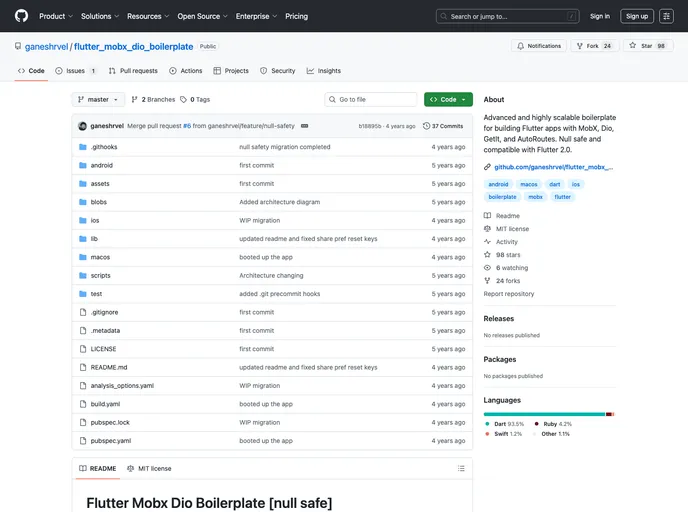Switch to the Insights tab
Viewport: 688px width, 512px height.
(324, 71)
